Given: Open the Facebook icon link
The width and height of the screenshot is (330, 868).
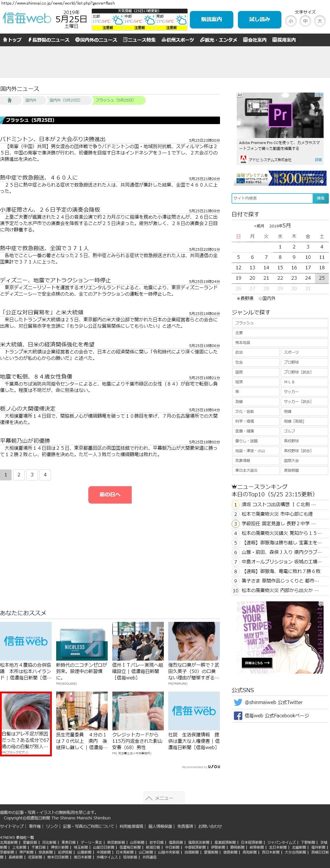Looking at the screenshot, I should click(x=238, y=716).
